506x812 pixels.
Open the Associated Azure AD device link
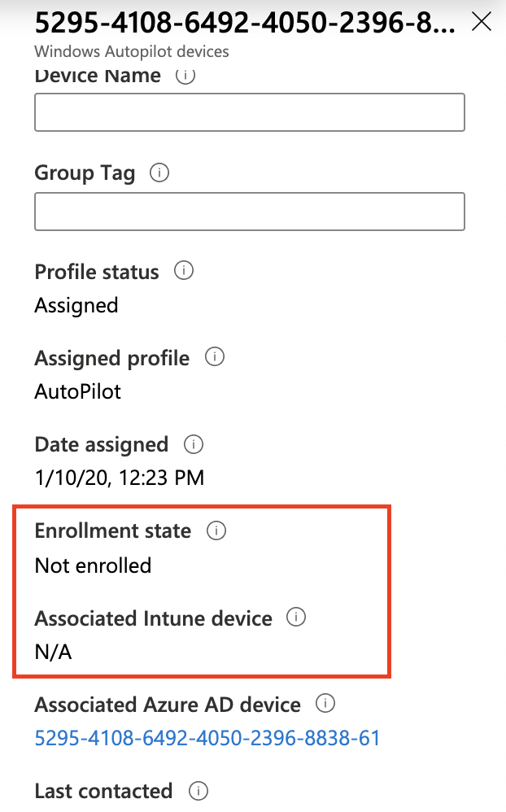[207, 738]
